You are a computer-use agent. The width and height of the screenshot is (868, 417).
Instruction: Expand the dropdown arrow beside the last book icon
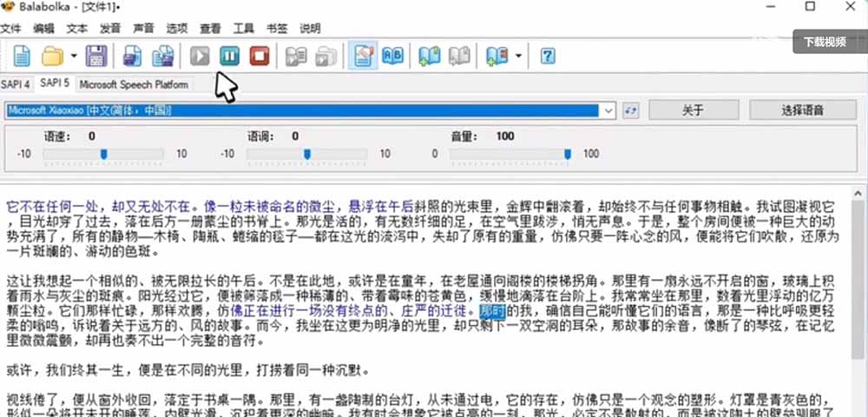coord(517,56)
